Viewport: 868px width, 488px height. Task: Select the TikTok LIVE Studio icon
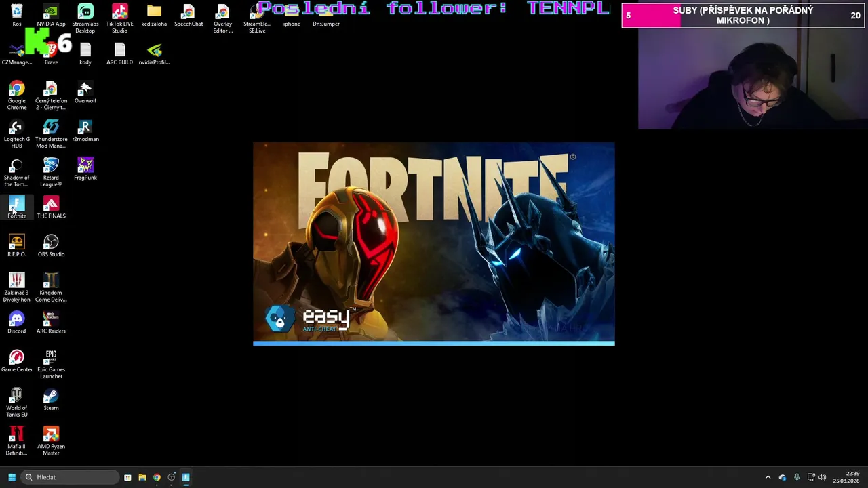(119, 18)
